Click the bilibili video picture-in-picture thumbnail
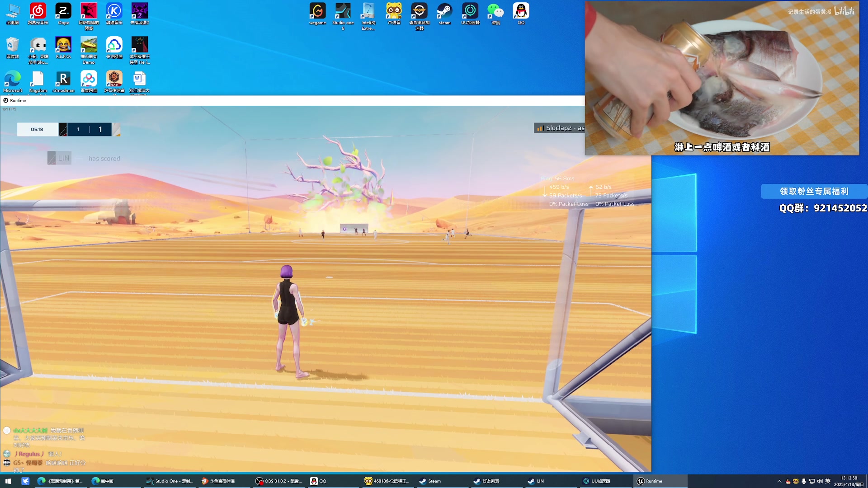 click(722, 78)
